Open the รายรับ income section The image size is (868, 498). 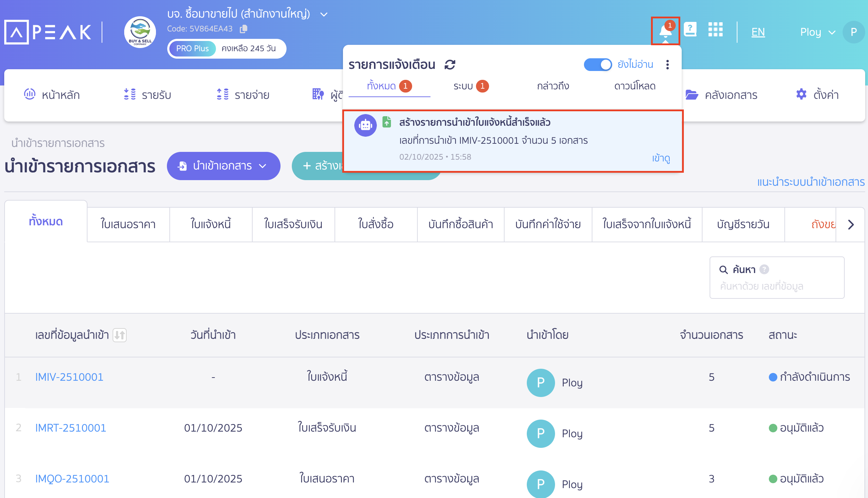coord(147,95)
